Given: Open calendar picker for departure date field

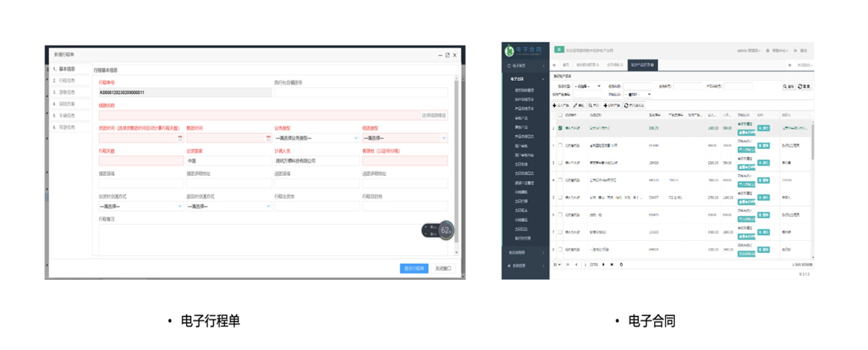Looking at the screenshot, I should [x=179, y=138].
